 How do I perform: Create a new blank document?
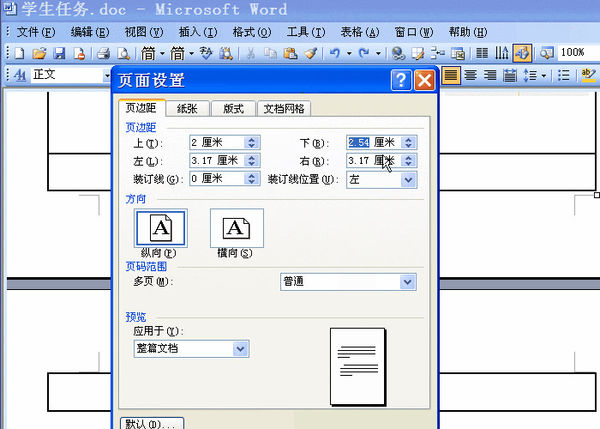pos(19,53)
